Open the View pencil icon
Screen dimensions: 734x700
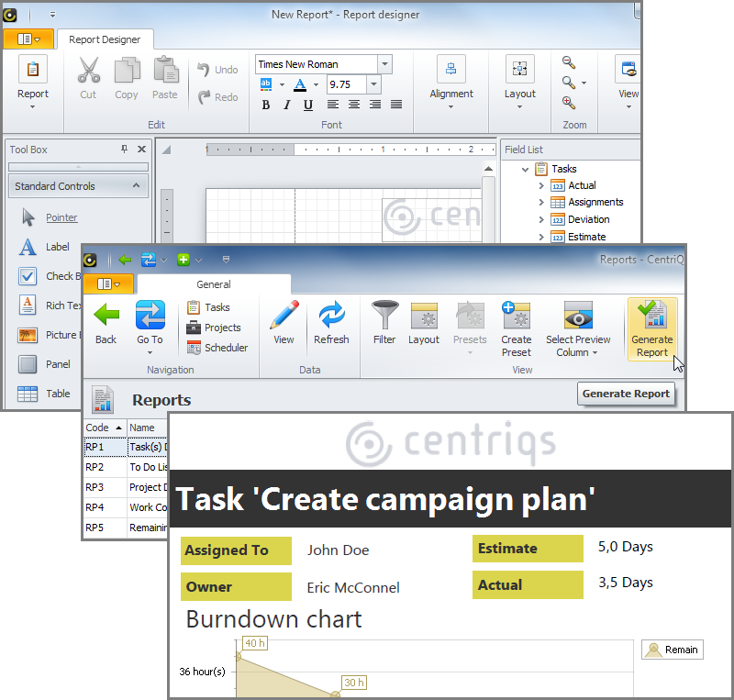[284, 317]
